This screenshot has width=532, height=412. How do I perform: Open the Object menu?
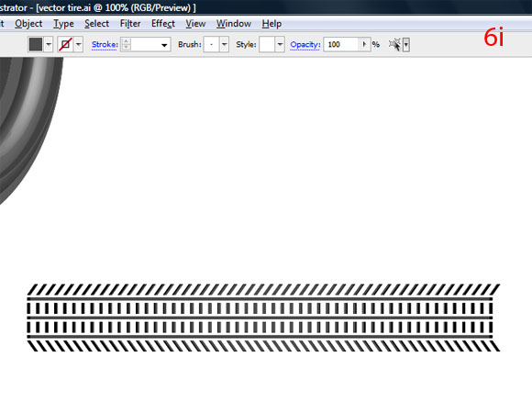click(x=28, y=24)
